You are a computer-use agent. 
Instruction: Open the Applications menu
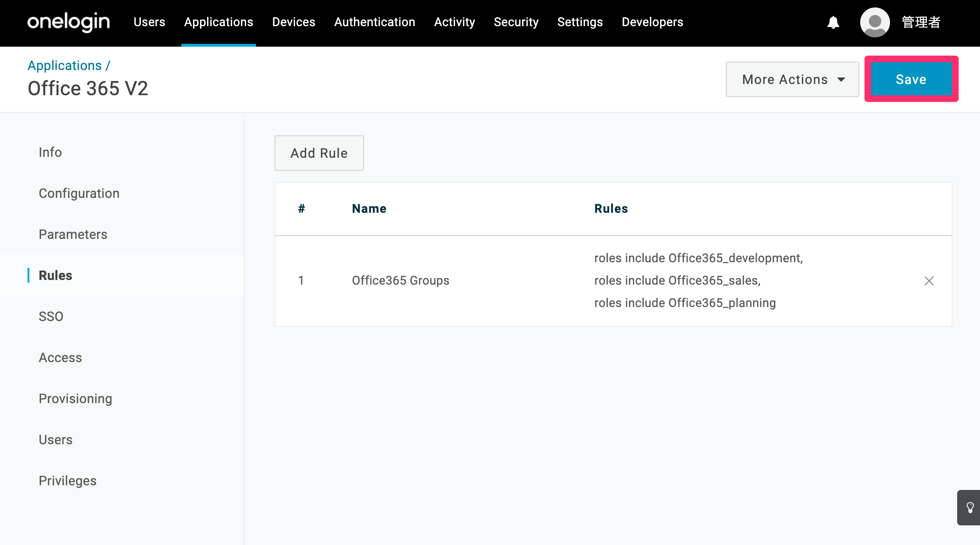(219, 22)
